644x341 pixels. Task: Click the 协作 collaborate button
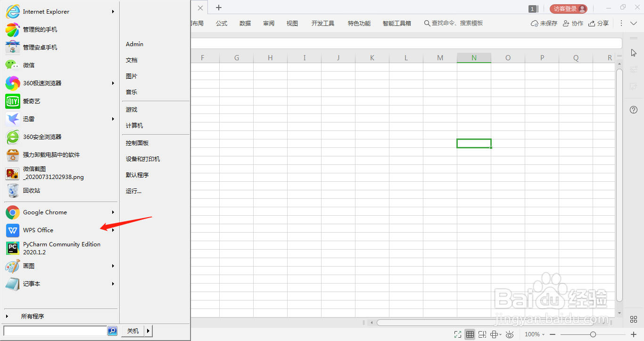click(x=573, y=23)
